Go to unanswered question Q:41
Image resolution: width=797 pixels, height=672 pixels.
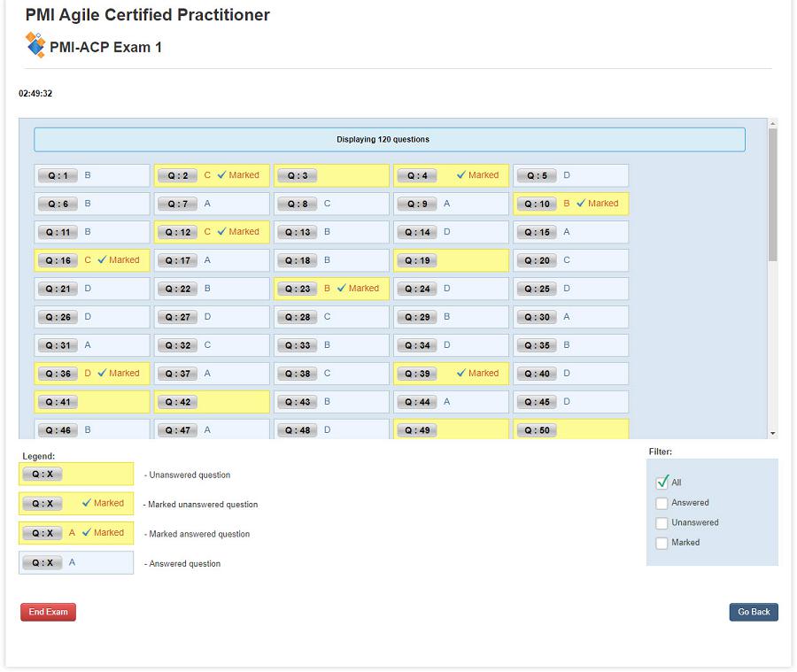click(57, 402)
